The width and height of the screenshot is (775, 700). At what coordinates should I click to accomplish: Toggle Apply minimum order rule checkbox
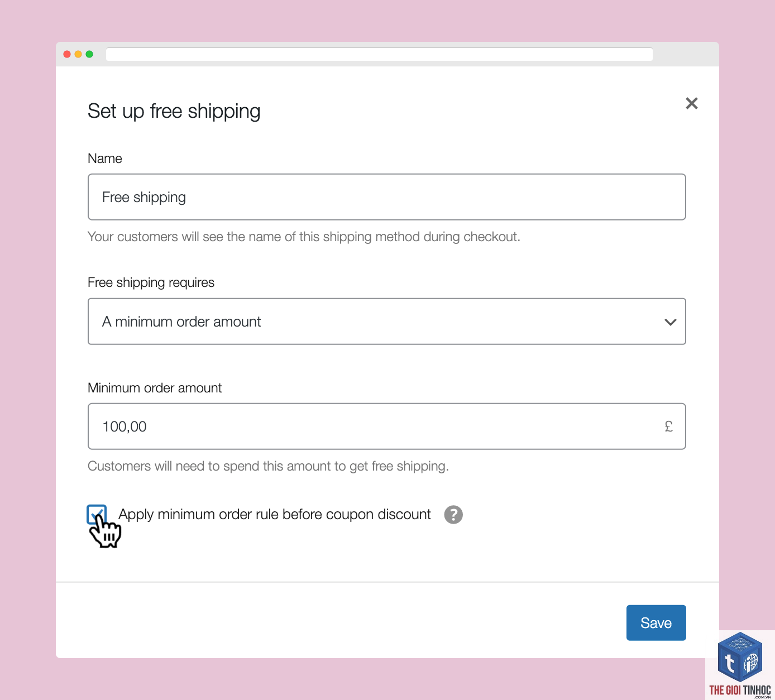point(97,514)
